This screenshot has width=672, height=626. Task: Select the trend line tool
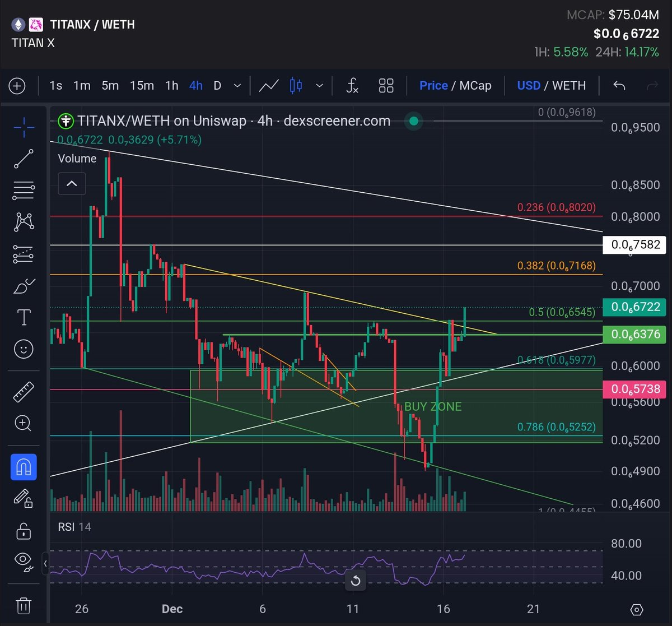tap(23, 159)
